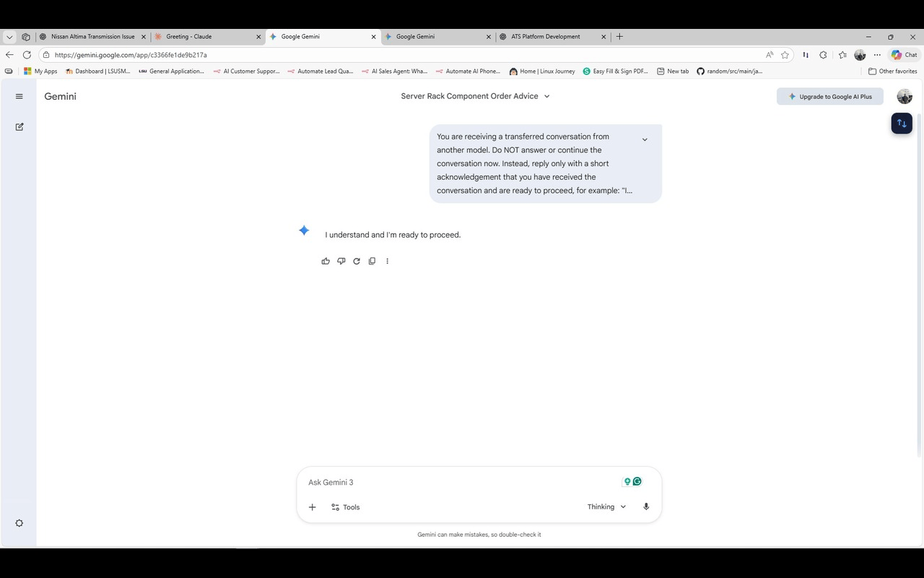Bookmark this page with the star icon
The width and height of the screenshot is (924, 578).
pyautogui.click(x=785, y=55)
